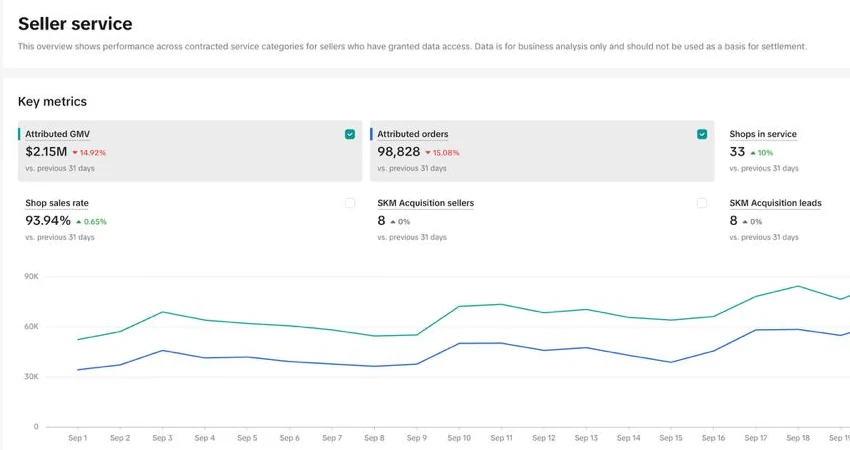Enable the SKM Acquisition sellers checkbox
Image resolution: width=850 pixels, height=450 pixels.
coord(701,203)
